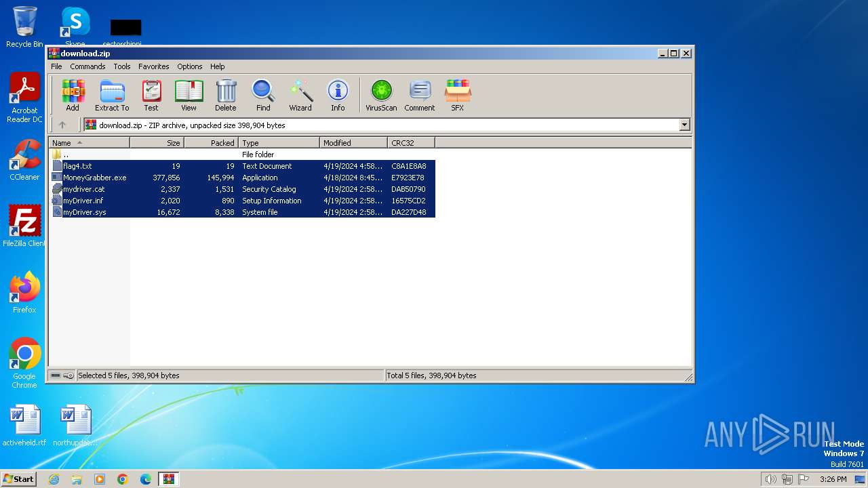Click the Action Center flag tray icon
Image resolution: width=868 pixels, height=488 pixels.
(804, 479)
